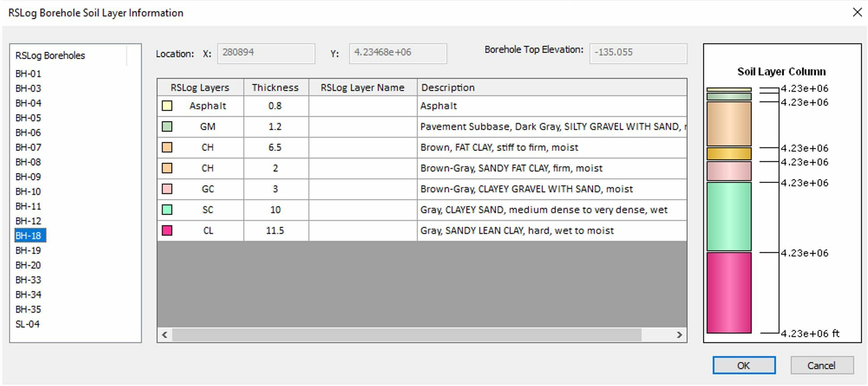Image resolution: width=868 pixels, height=386 pixels.
Task: Click the CL layer magenta color swatch
Action: (x=167, y=230)
